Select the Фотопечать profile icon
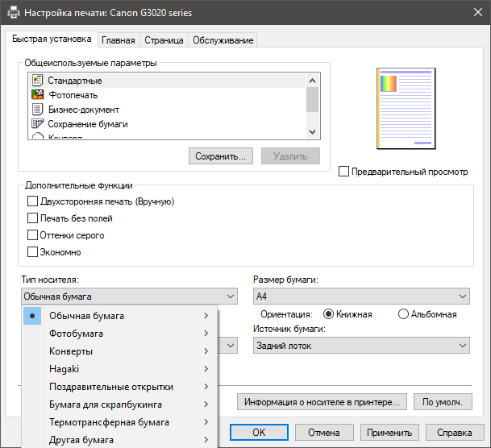Screen dimensions: 491x448 coord(38,94)
